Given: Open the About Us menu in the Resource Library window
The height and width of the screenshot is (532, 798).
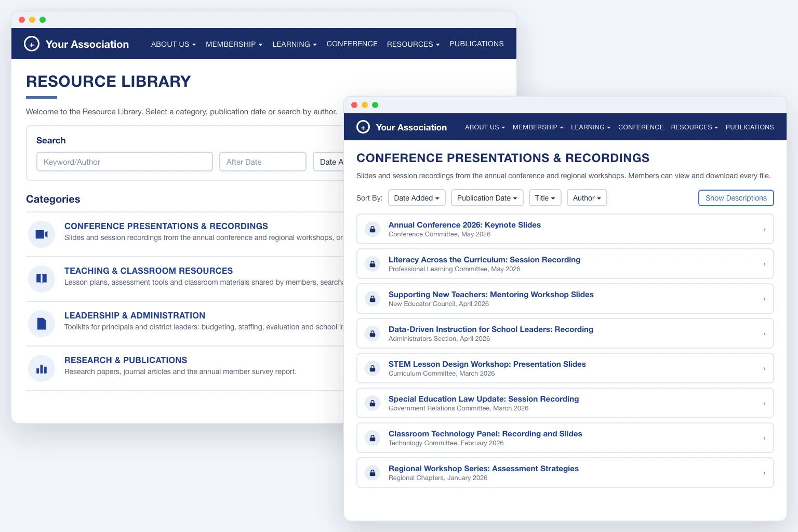Looking at the screenshot, I should click(x=174, y=44).
